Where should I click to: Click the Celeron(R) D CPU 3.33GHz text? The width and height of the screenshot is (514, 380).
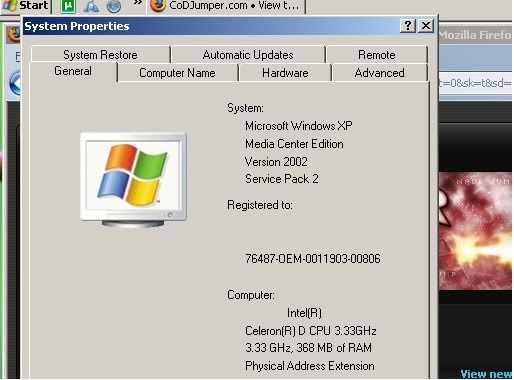coord(311,331)
